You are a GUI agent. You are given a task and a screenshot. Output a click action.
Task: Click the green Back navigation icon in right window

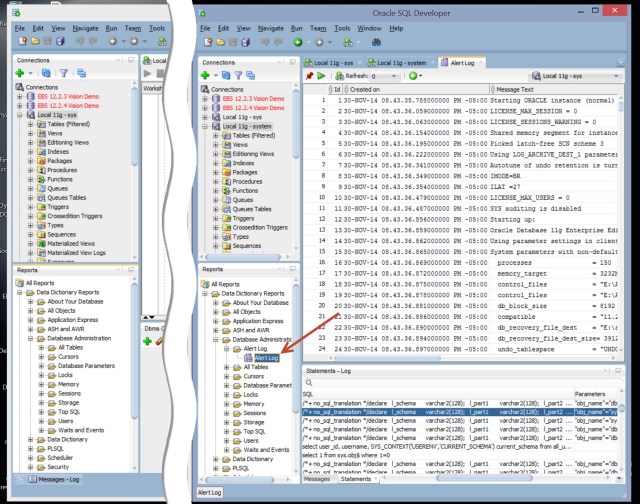[x=298, y=42]
